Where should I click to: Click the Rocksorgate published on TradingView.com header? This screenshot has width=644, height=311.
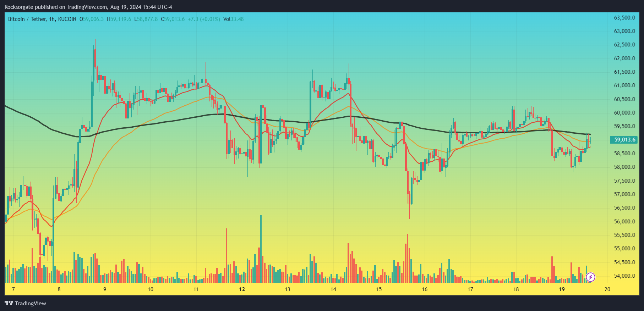[x=88, y=7]
